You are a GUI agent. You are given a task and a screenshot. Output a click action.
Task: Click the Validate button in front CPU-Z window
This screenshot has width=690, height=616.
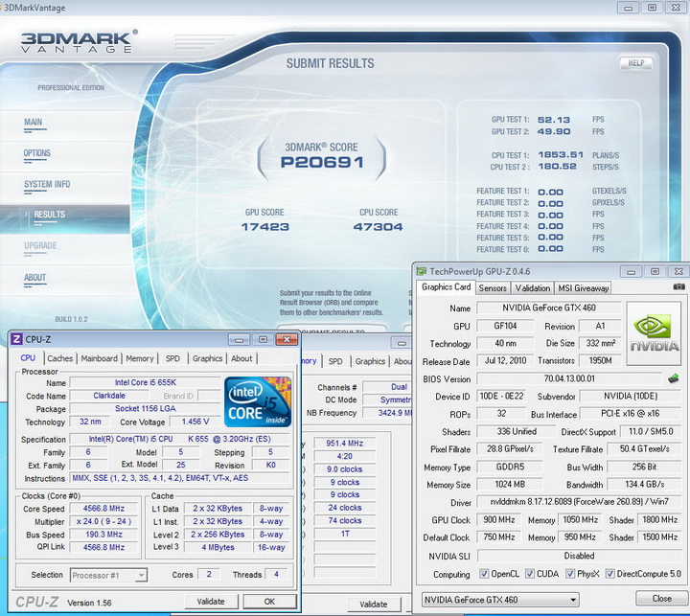211,601
